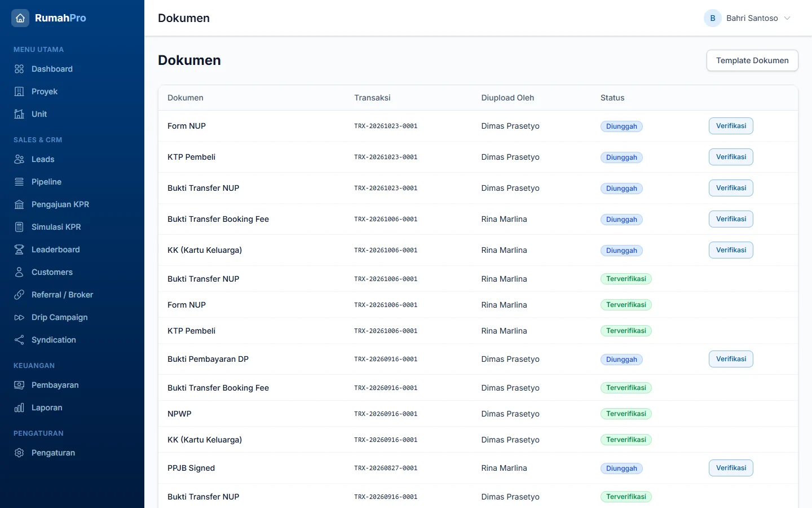Navigate to Customers menu item
The height and width of the screenshot is (508, 812).
tap(72, 272)
